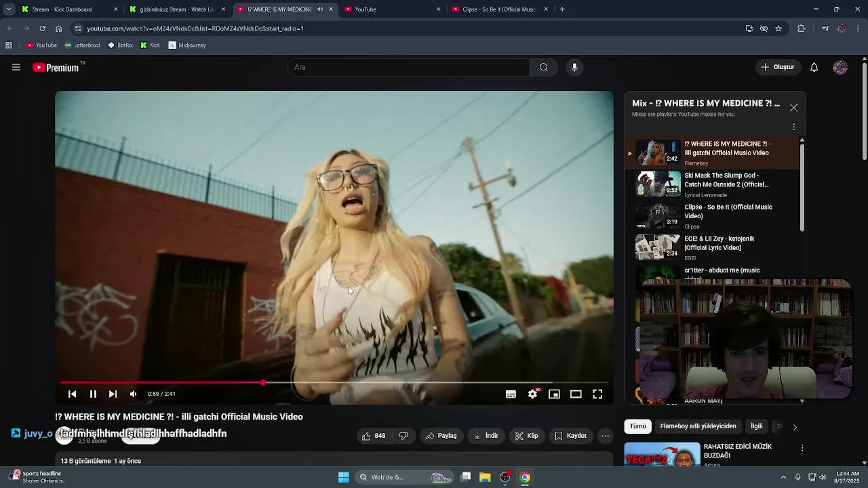This screenshot has height=488, width=868.
Task: Select Ski Mask Catch Me Outside 2 video
Action: pos(711,184)
